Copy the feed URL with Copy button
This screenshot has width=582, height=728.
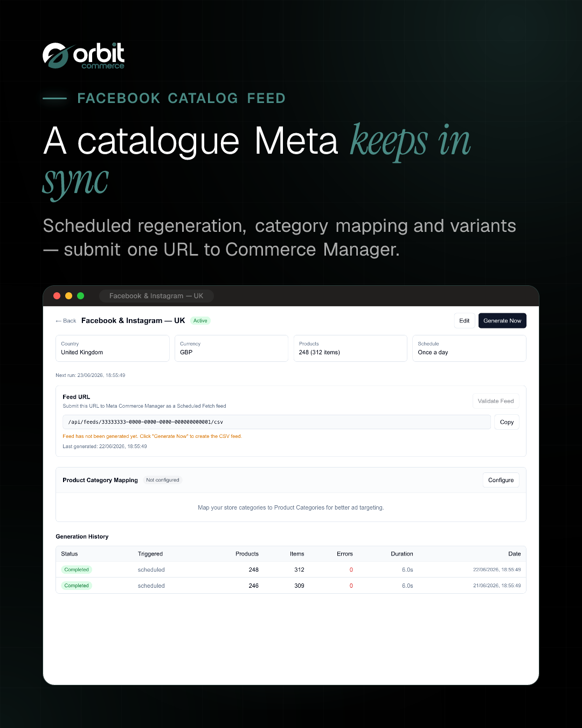coord(507,422)
